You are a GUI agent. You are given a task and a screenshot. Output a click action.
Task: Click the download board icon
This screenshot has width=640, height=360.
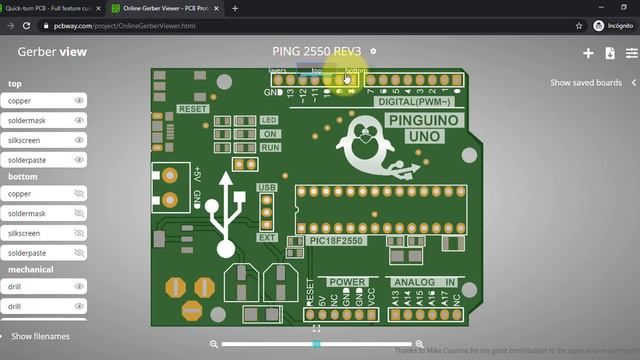[x=610, y=53]
